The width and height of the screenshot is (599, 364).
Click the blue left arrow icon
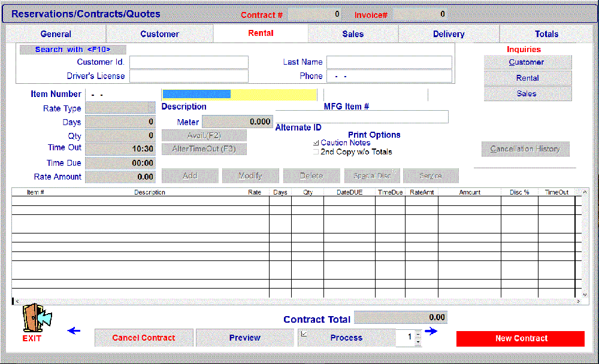coord(74,330)
